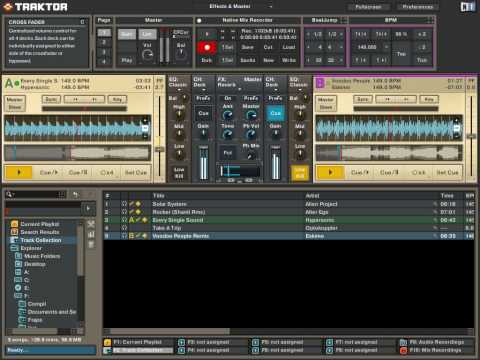Viewport: 480px width, 360px height.
Task: Click the headphone icon for Take A Trip
Action: (124, 228)
